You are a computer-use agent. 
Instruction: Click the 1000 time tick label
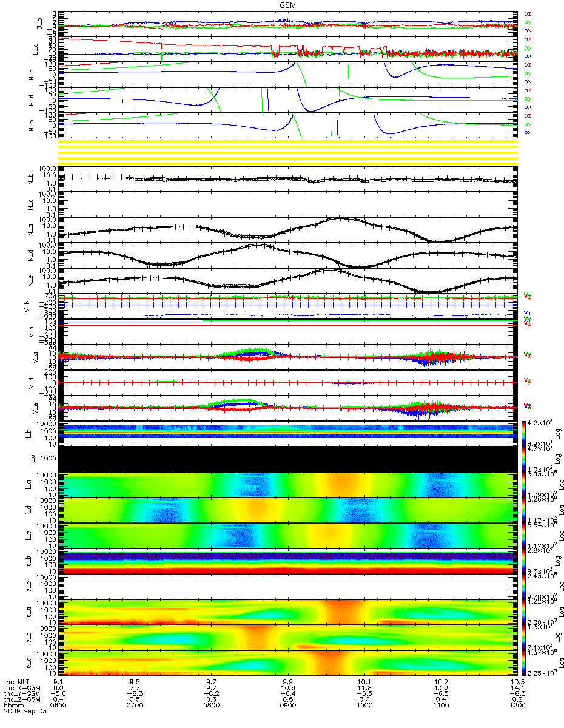pos(364,705)
